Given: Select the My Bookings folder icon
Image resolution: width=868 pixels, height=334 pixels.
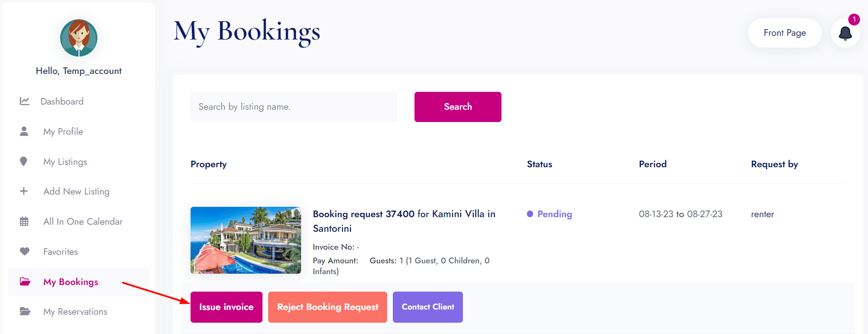Looking at the screenshot, I should (24, 282).
